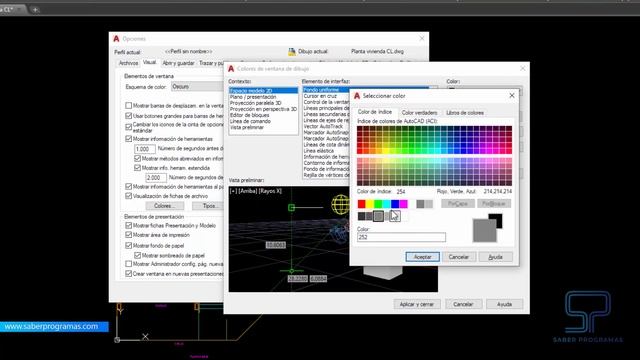Switch to Color de índice tab
This screenshot has height=360, width=640.
point(375,112)
